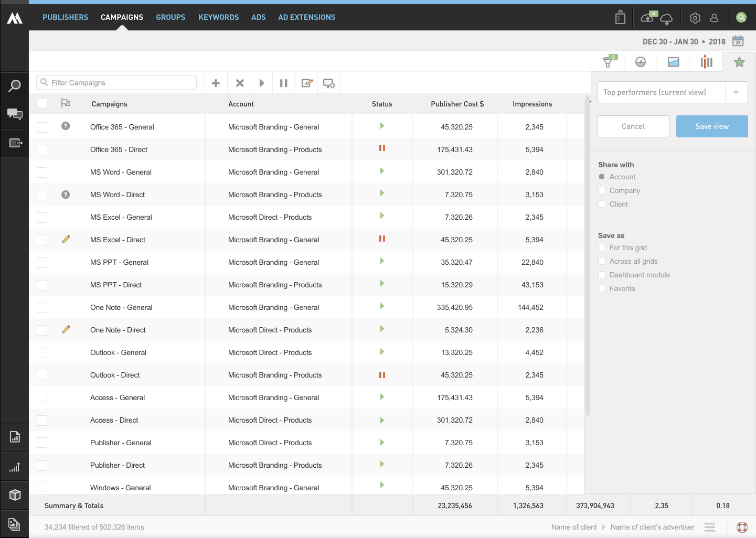Check the Office 365 - General row checkbox
This screenshot has width=756, height=538.
pos(42,127)
